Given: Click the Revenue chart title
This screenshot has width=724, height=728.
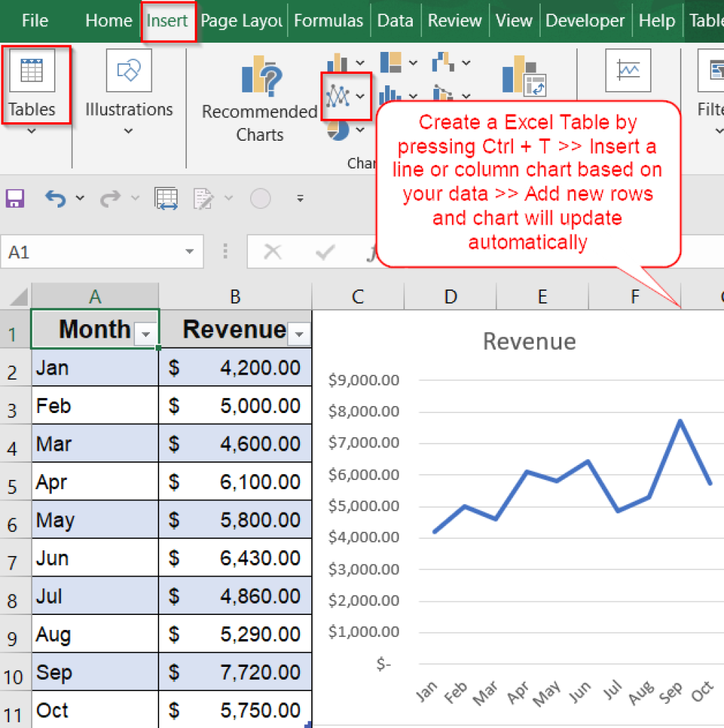Looking at the screenshot, I should pos(529,341).
